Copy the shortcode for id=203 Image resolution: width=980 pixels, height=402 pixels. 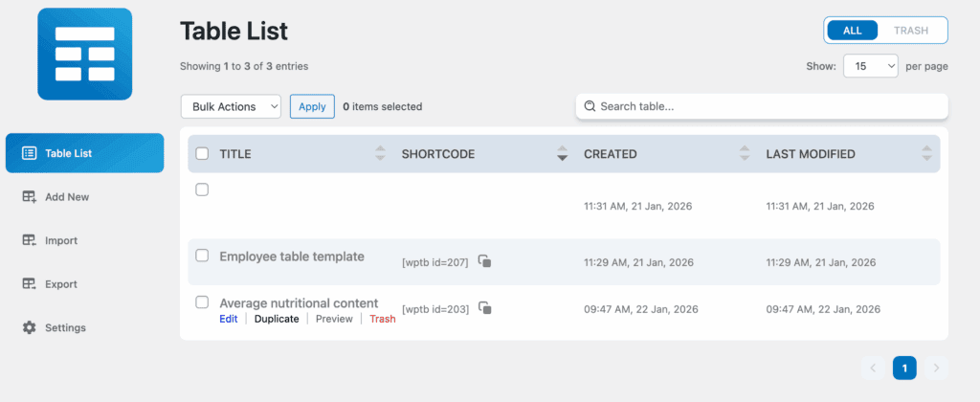(485, 307)
